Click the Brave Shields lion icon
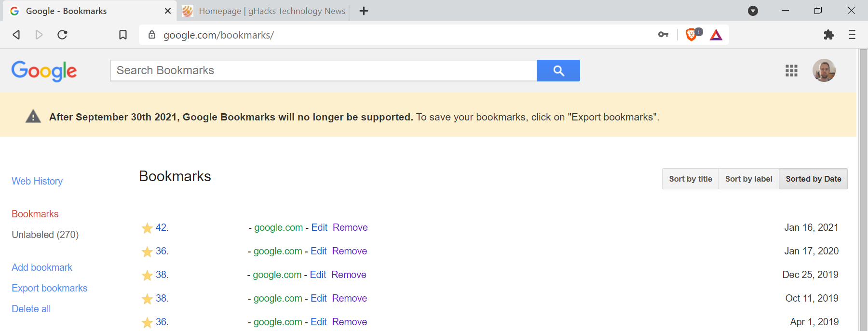 point(692,35)
